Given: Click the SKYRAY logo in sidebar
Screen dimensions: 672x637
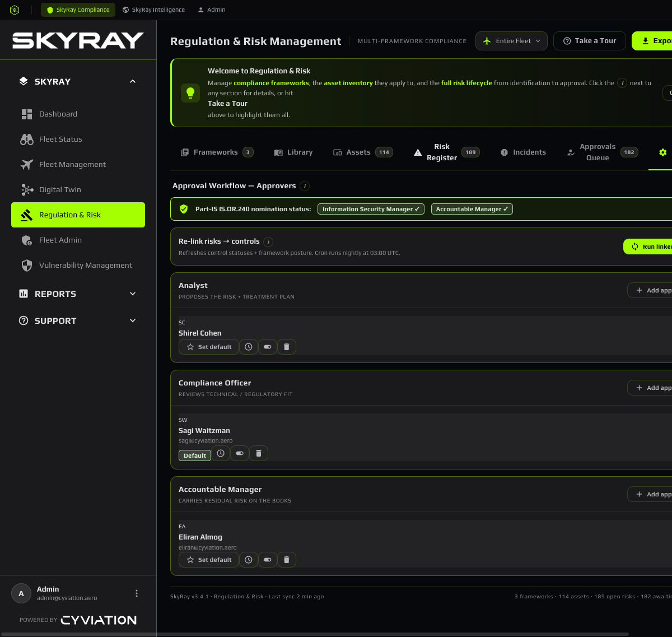Looking at the screenshot, I should click(x=78, y=40).
